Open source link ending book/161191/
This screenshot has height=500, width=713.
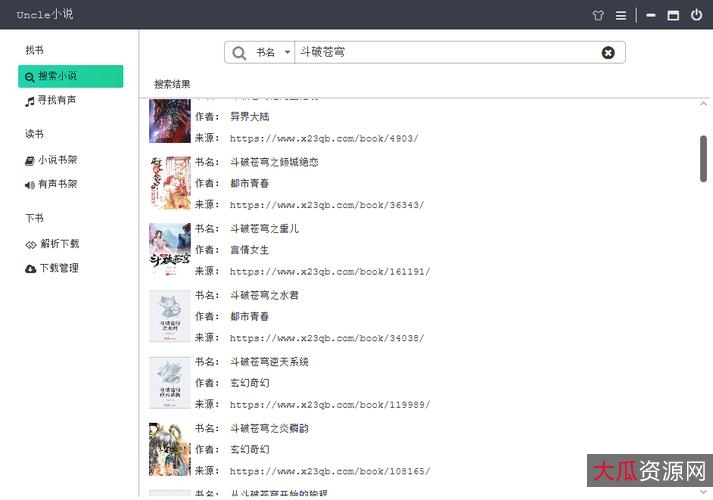coord(330,271)
